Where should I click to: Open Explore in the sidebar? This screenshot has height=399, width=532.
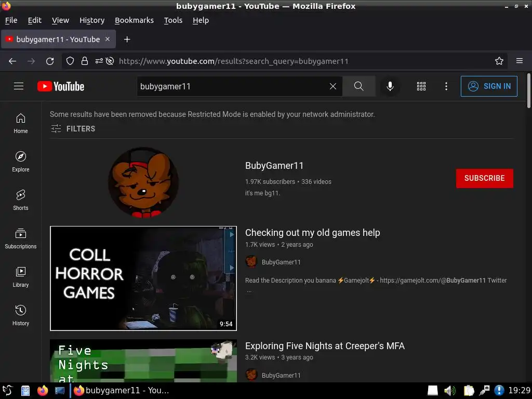pos(21,162)
